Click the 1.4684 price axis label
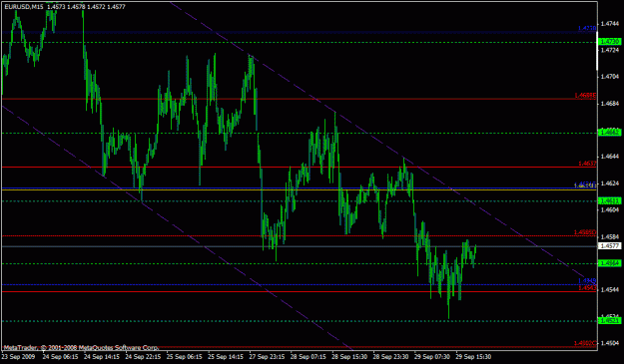Screen dimensions: 624x364 (610, 104)
